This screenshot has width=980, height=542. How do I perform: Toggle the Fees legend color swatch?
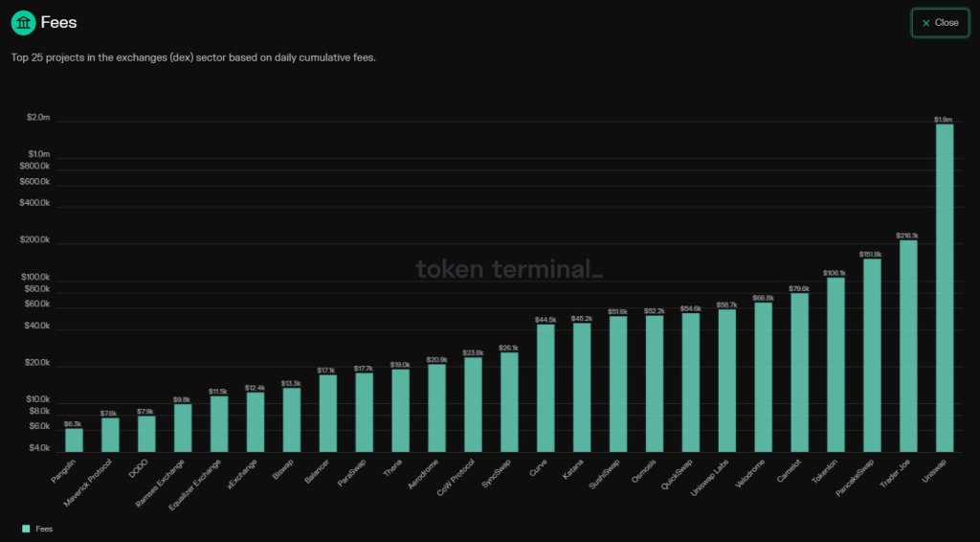point(26,528)
